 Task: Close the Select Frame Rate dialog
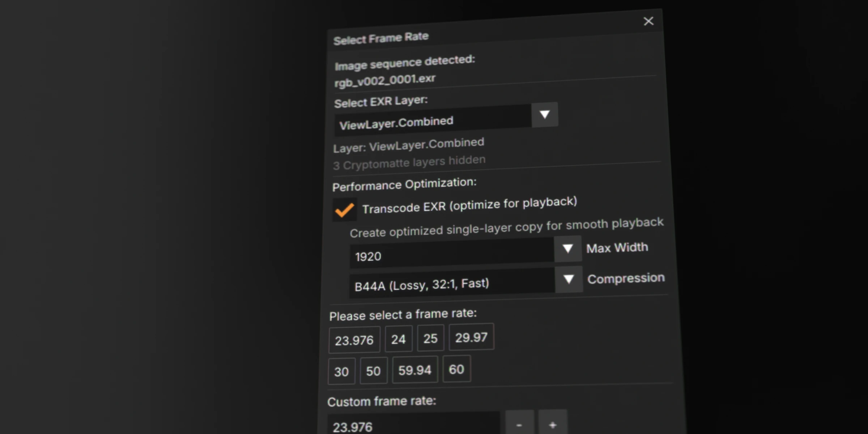tap(648, 21)
